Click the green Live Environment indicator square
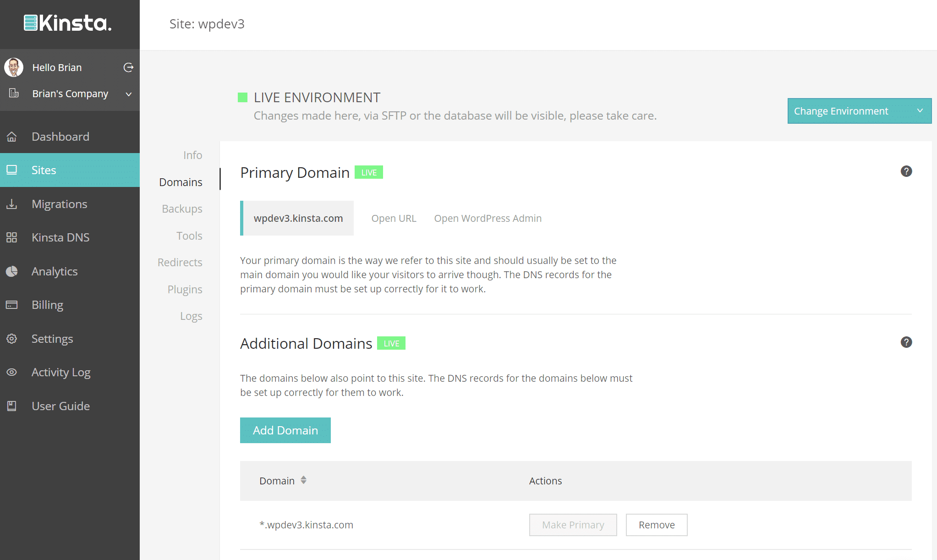 click(243, 97)
